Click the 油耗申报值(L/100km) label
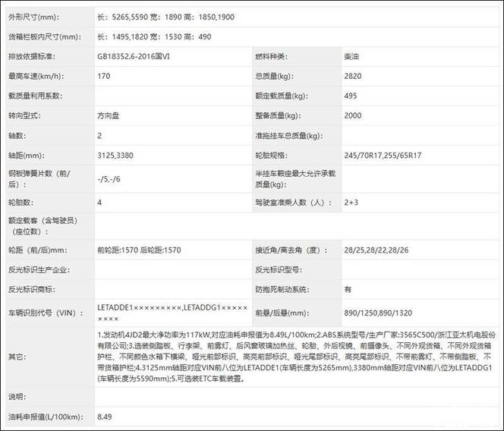 pos(46,417)
